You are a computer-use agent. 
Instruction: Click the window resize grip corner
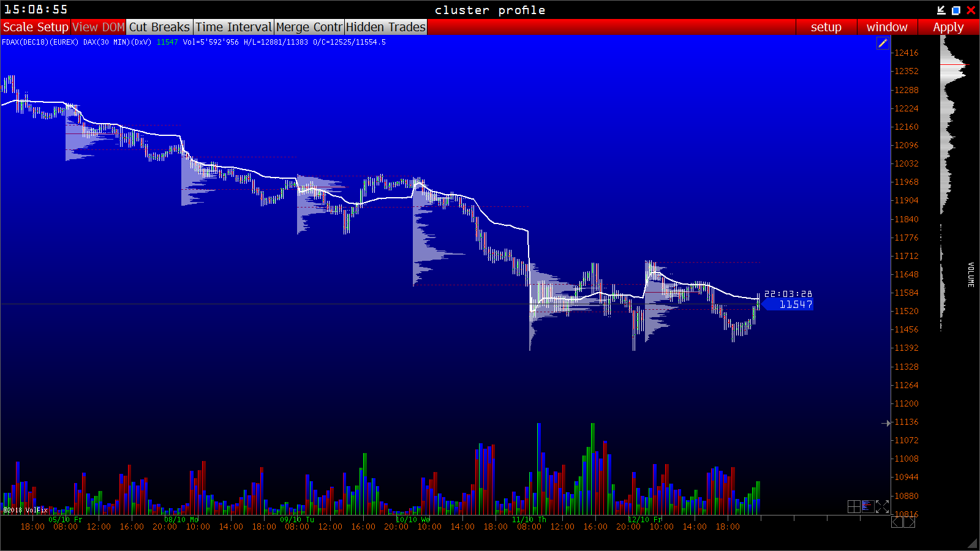(x=973, y=544)
